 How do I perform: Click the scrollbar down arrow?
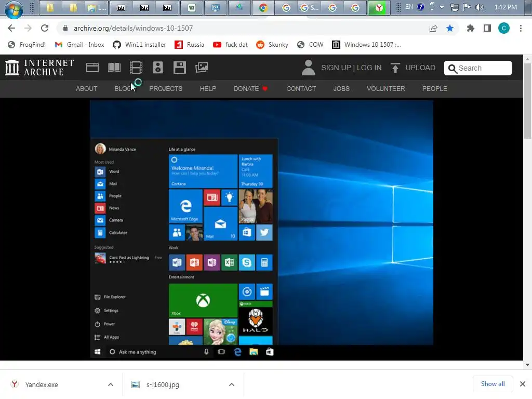pyautogui.click(x=527, y=365)
